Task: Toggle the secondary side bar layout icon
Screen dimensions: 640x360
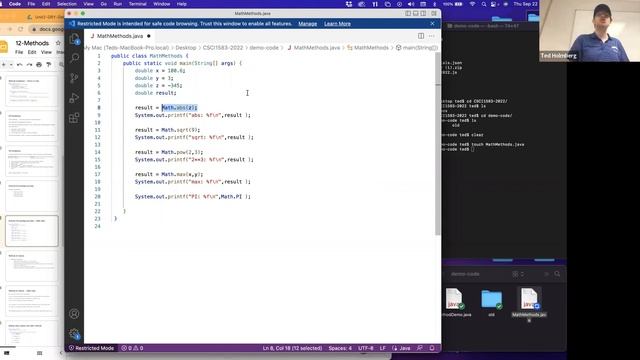Action: 424,13
